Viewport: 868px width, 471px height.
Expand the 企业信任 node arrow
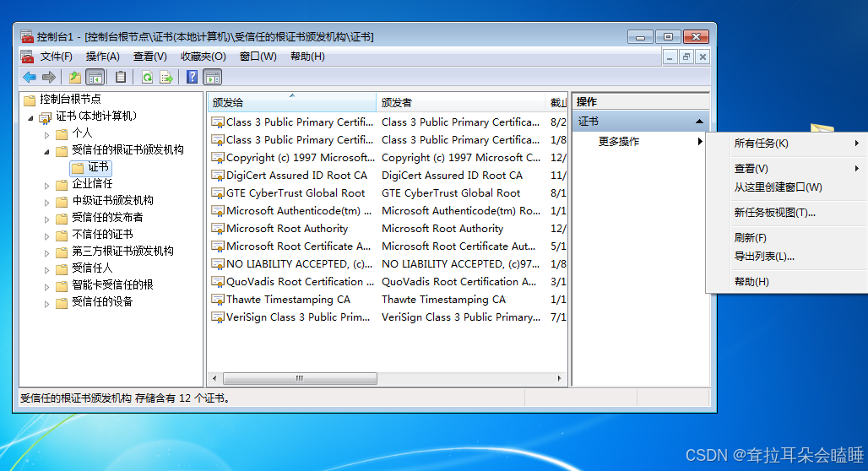tap(47, 186)
